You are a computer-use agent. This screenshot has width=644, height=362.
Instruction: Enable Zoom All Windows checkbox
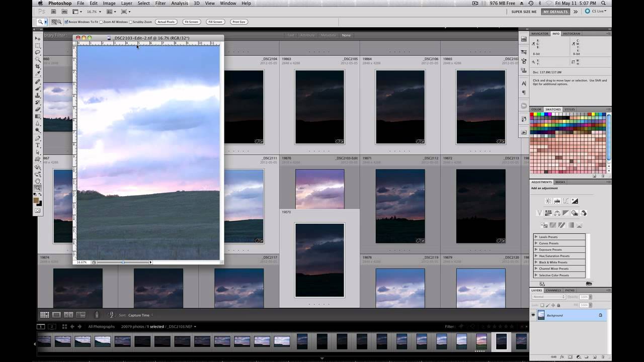click(101, 22)
